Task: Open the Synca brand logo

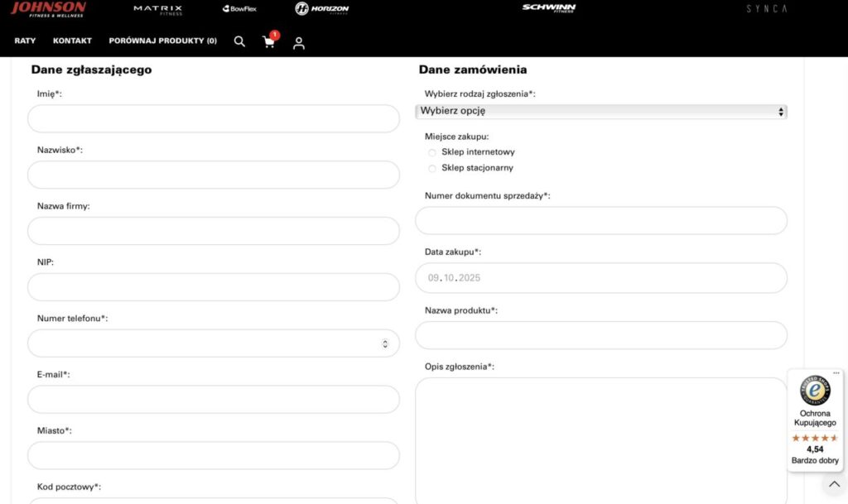Action: (x=766, y=9)
